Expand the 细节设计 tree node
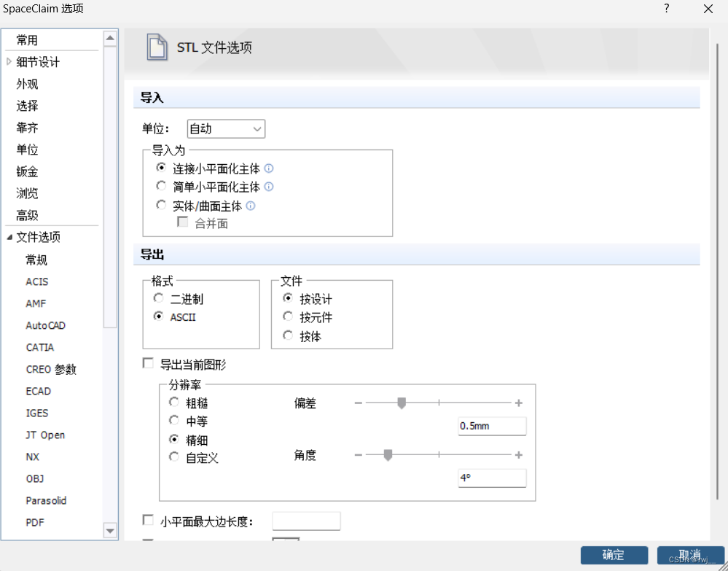 coord(9,61)
